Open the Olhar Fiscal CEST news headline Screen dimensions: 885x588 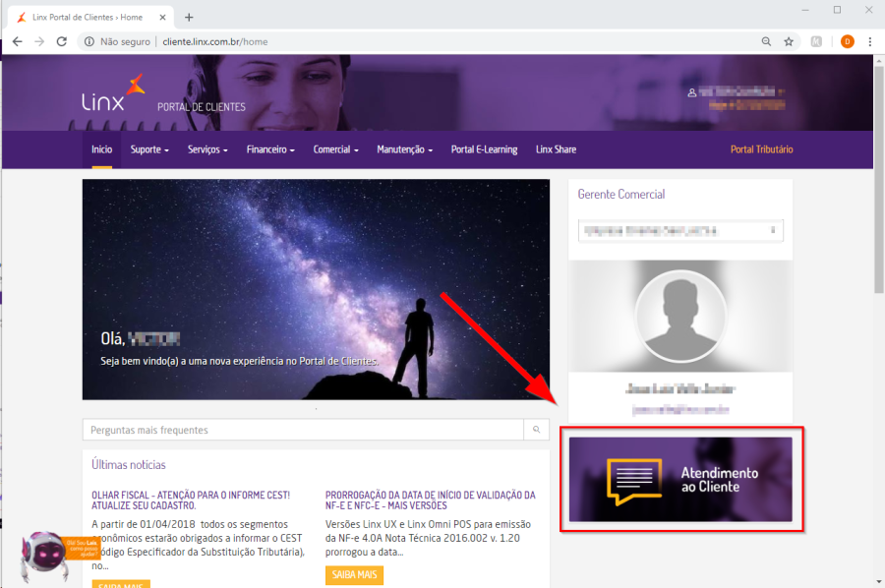click(x=191, y=500)
